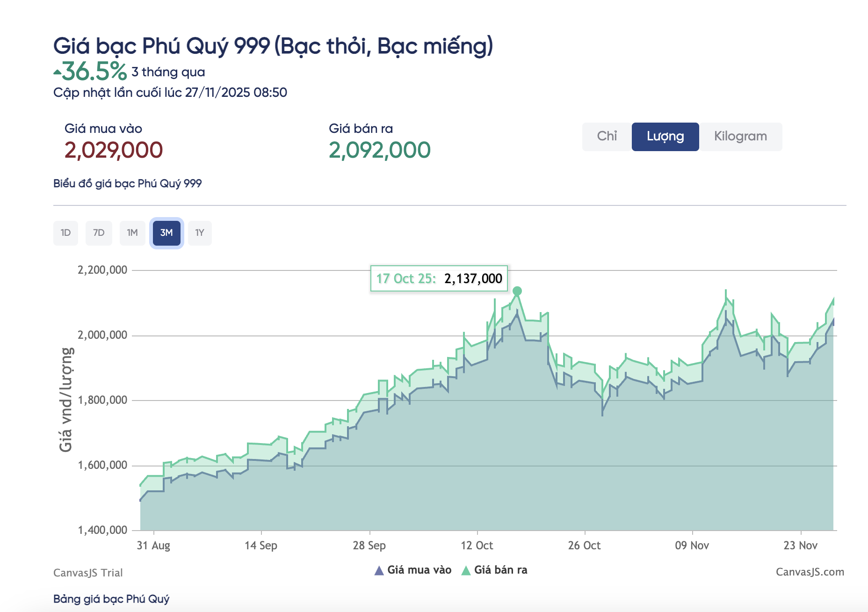
Task: Select the Lượng unit option
Action: 665,137
